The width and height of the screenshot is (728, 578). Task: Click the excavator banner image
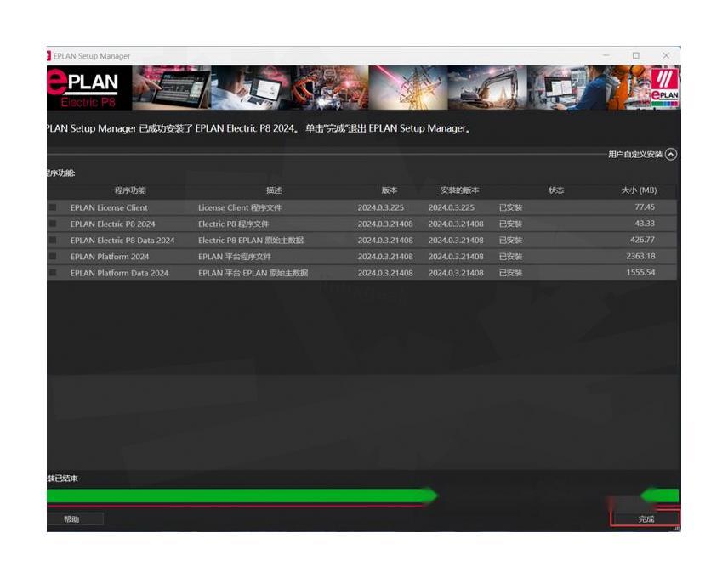click(486, 88)
